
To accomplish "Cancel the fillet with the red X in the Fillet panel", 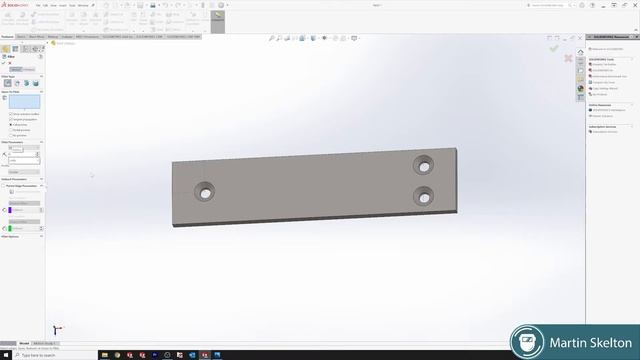I will coord(10,63).
